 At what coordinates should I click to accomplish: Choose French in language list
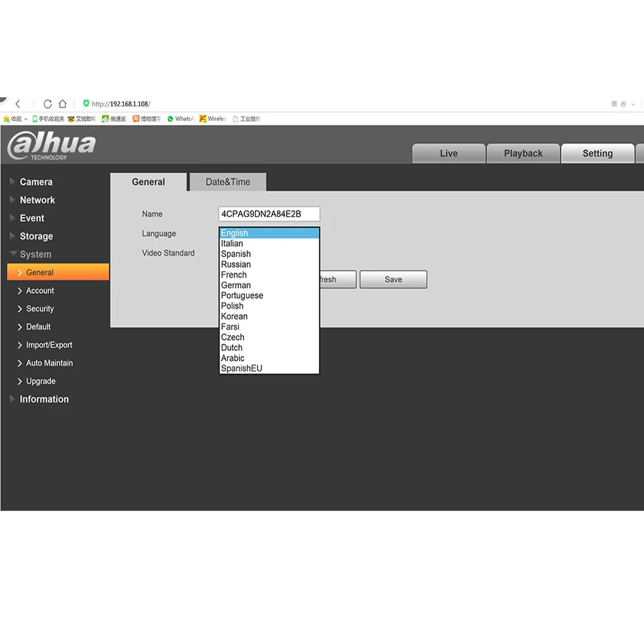[269, 275]
